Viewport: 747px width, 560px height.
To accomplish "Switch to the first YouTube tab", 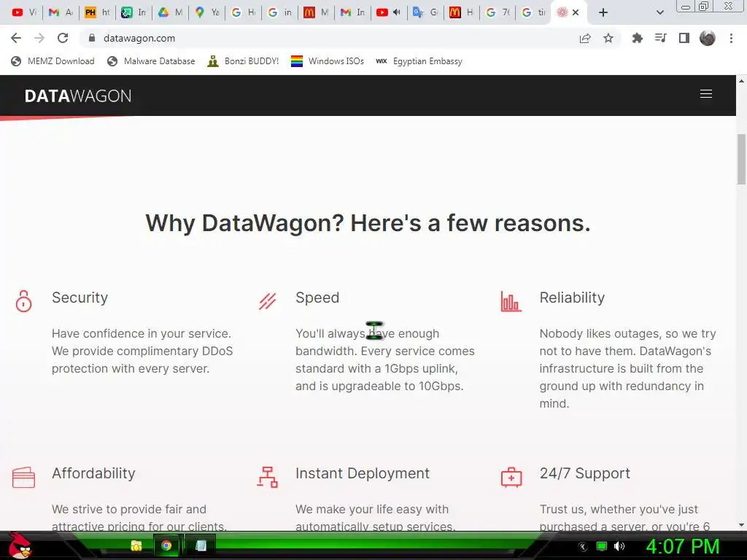I will tap(24, 12).
